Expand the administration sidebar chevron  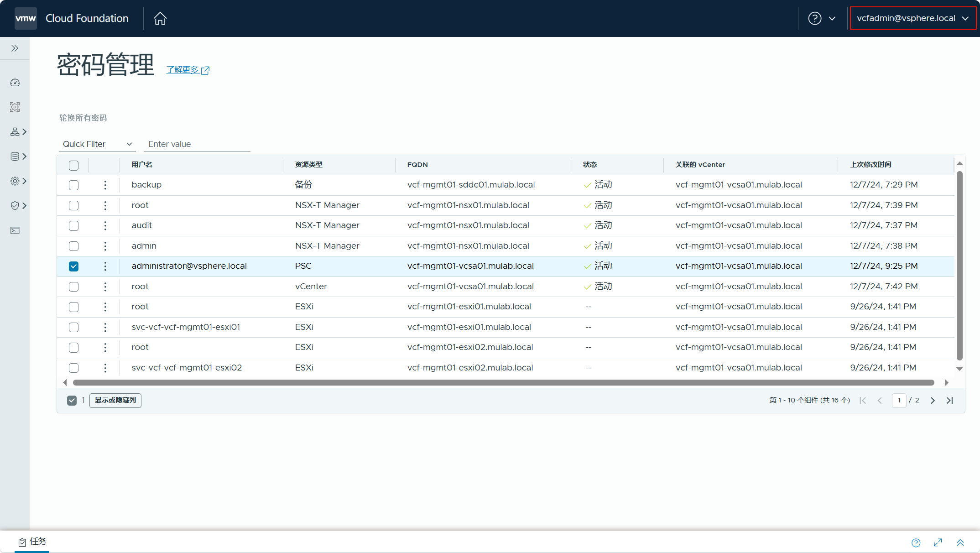click(x=25, y=181)
